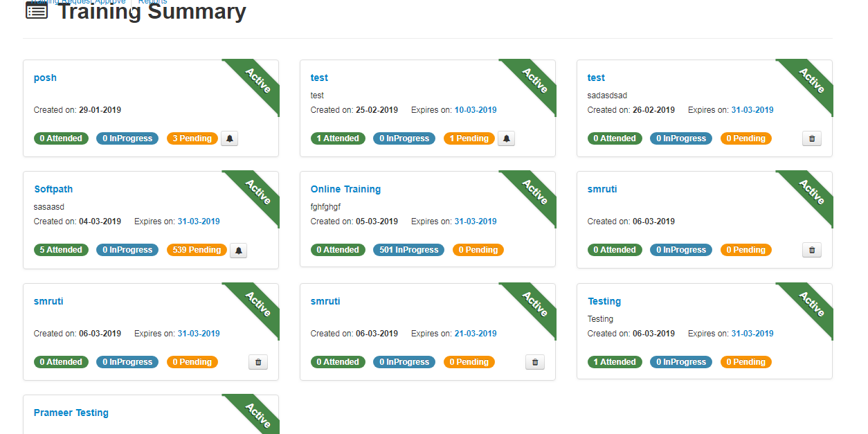Delete the test training described as sadasdsad
Screen dimensions: 868x434
click(811, 138)
